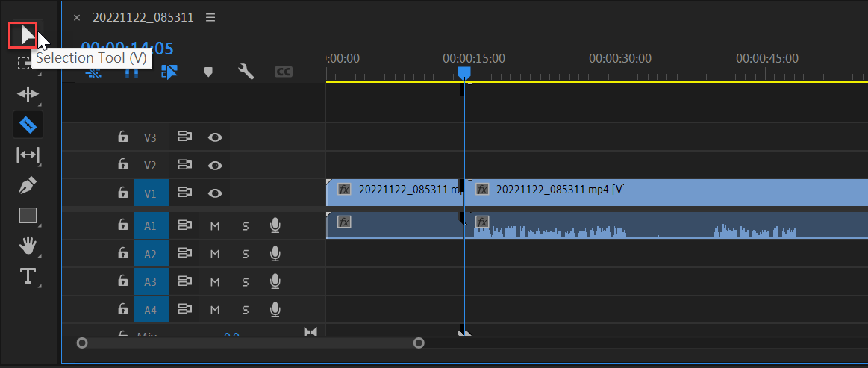
Task: Toggle lock on track V2
Action: 123,165
